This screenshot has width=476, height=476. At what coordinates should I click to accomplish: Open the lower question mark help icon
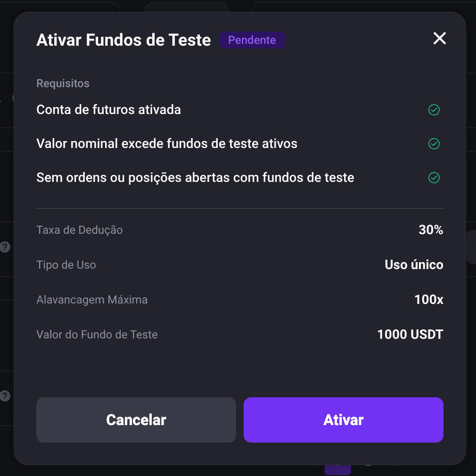pos(5,396)
